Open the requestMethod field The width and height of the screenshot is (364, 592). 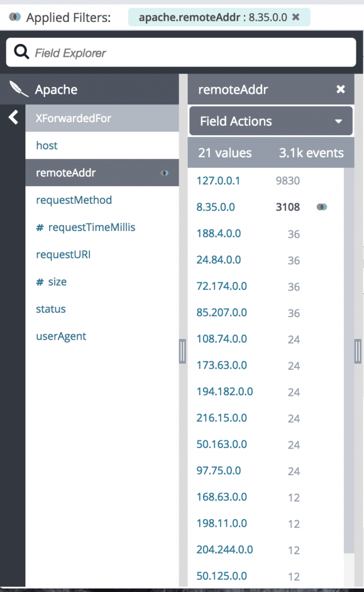tap(73, 200)
